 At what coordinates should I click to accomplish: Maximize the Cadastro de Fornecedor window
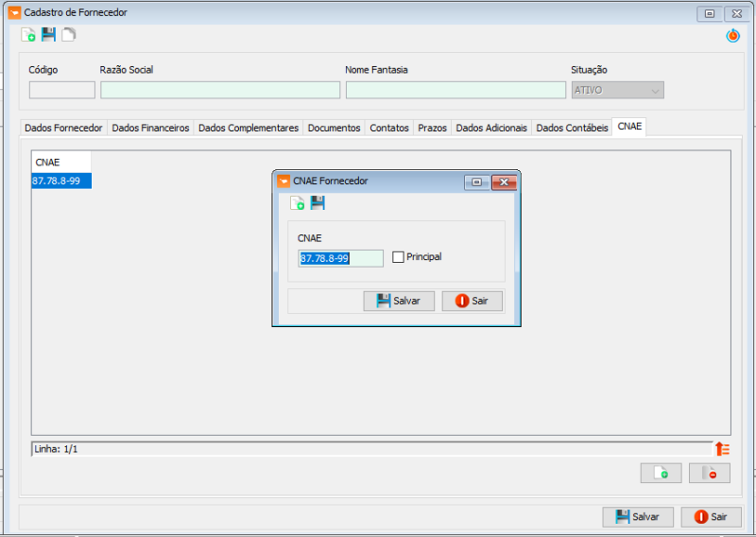click(x=710, y=13)
